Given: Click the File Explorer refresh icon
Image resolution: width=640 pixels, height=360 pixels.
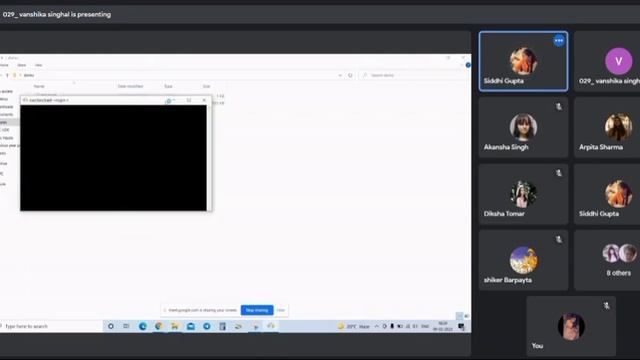Looking at the screenshot, I should [x=350, y=75].
